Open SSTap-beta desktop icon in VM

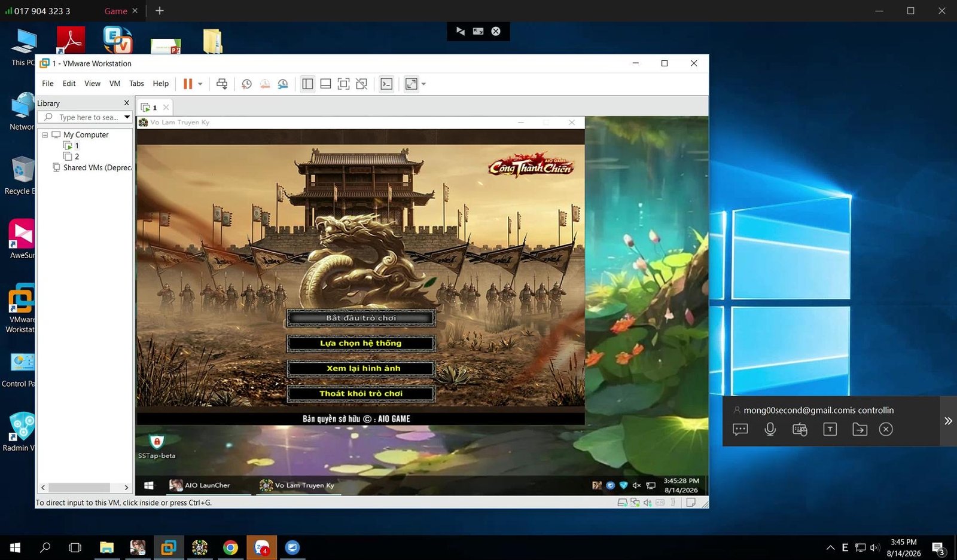point(157,446)
